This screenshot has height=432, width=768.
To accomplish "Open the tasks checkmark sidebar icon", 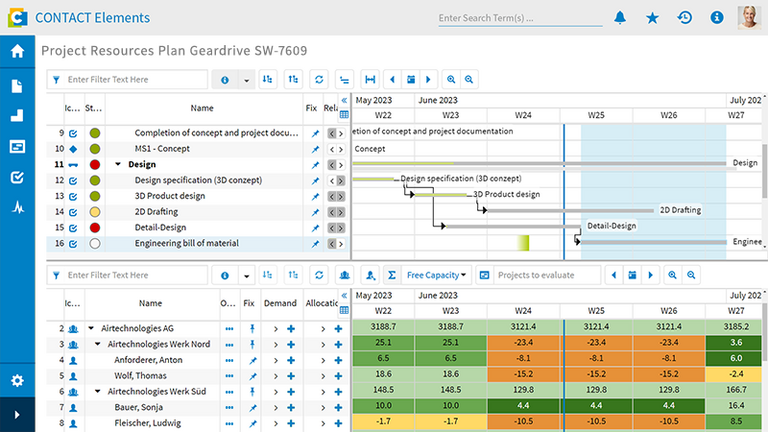I will 17,177.
